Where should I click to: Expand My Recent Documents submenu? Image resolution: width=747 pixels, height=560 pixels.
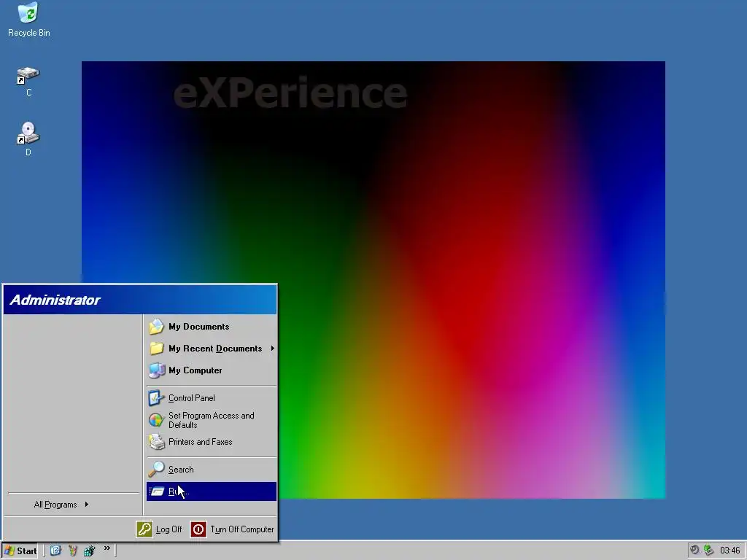coord(212,349)
